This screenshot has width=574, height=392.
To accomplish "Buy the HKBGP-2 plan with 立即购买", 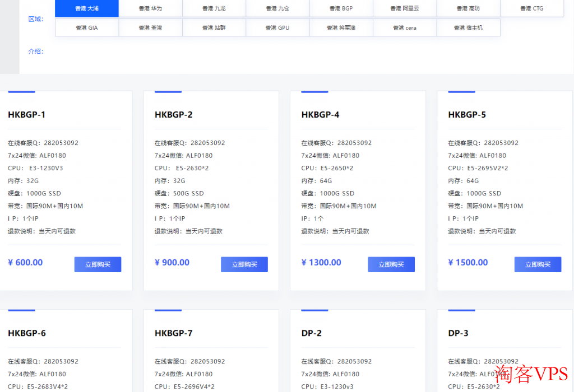I will pyautogui.click(x=244, y=264).
